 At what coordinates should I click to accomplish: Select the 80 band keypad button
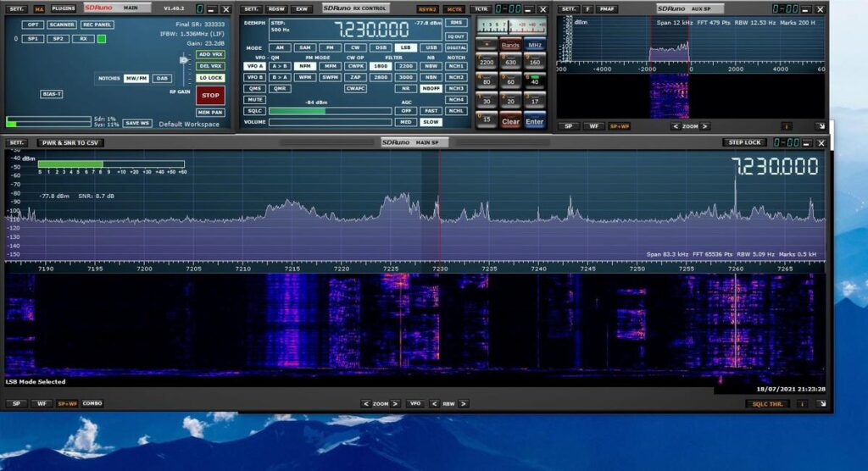point(487,80)
